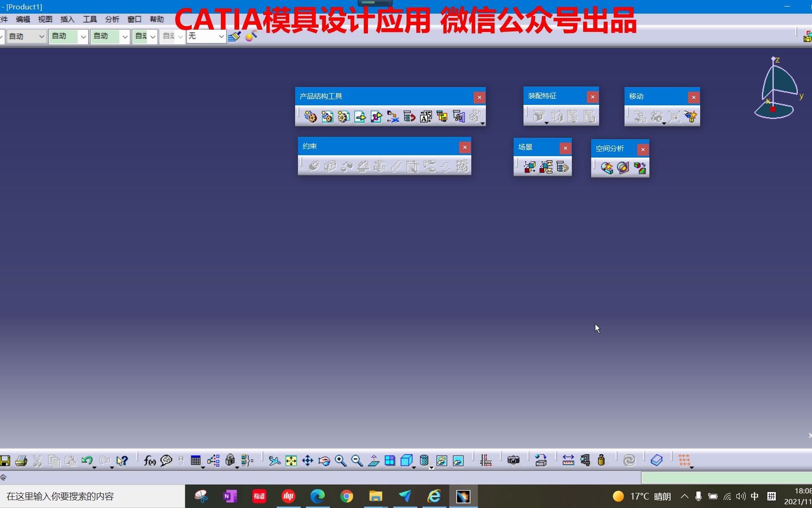Click the Distance and Band Analysis icon

point(640,168)
